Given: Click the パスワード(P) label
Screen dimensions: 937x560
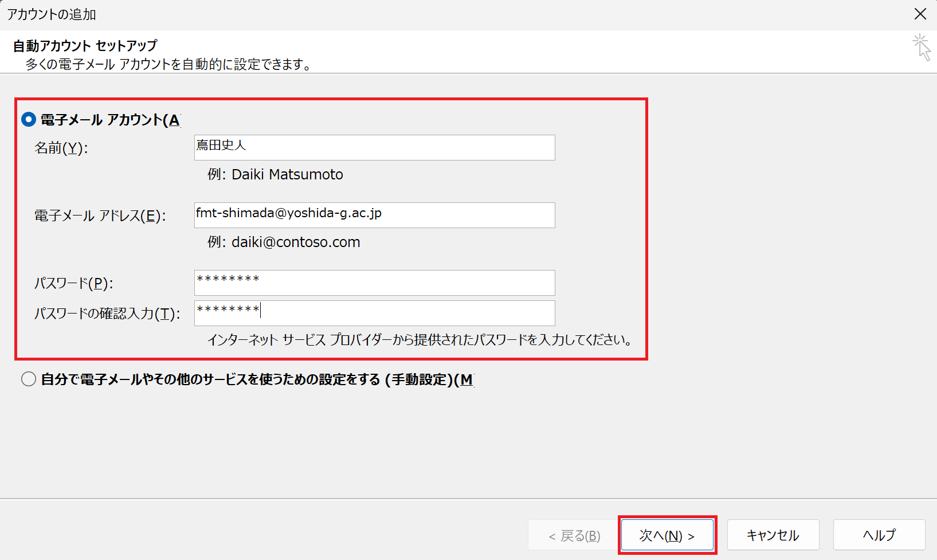Looking at the screenshot, I should [74, 283].
